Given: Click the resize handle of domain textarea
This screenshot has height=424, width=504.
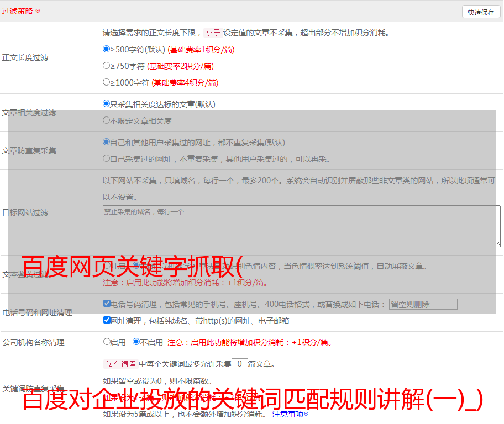Looking at the screenshot, I should [x=497, y=245].
